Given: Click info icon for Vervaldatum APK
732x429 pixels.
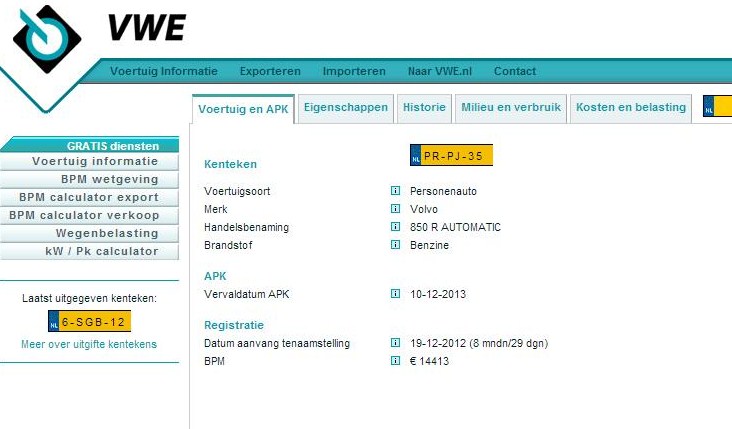Looking at the screenshot, I should pyautogui.click(x=395, y=294).
